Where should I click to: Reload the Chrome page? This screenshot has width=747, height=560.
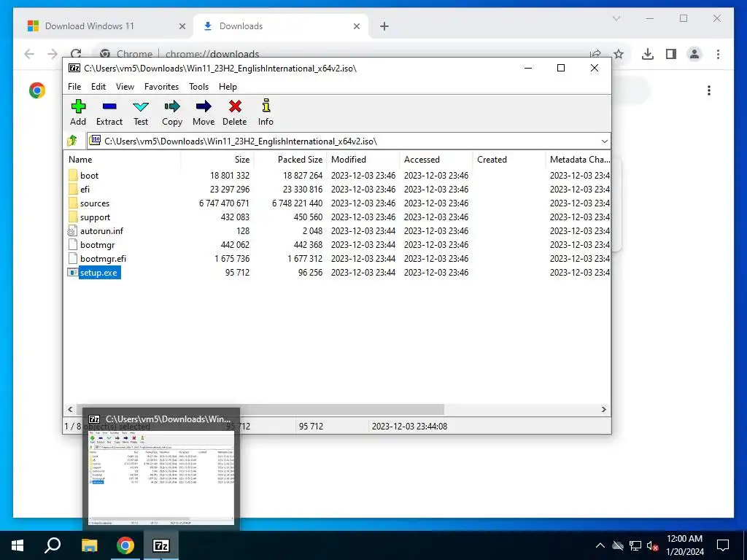[76, 52]
